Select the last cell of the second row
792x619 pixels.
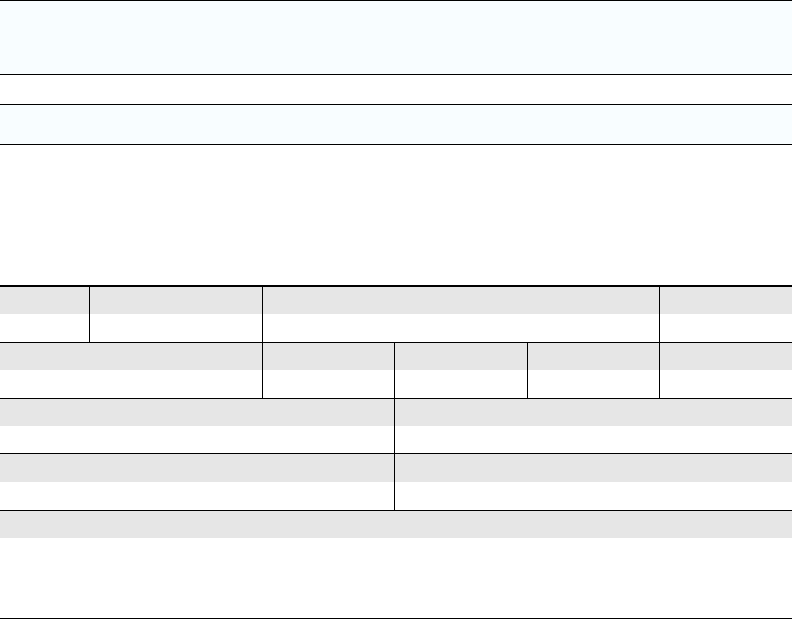tap(726, 370)
